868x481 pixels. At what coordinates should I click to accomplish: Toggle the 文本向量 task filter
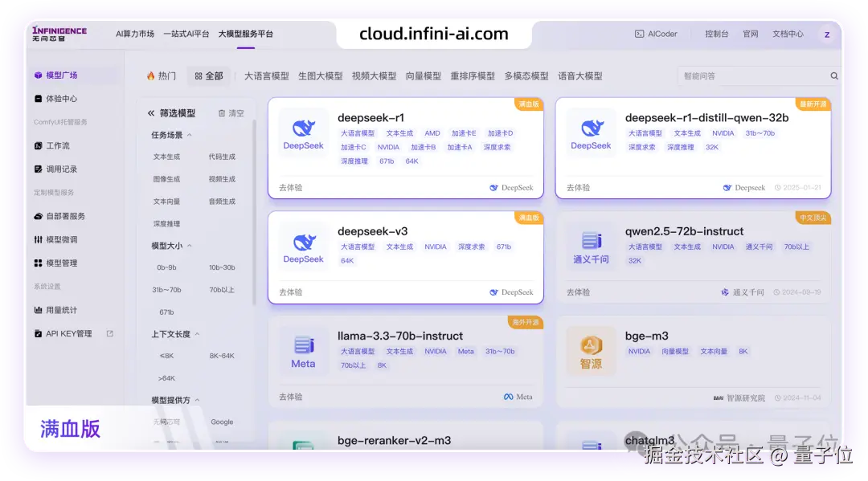click(166, 202)
